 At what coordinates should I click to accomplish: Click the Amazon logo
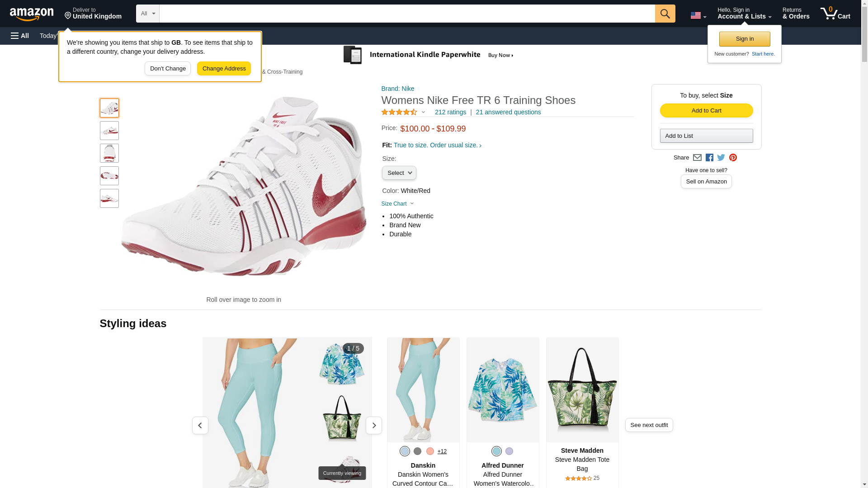tap(32, 14)
